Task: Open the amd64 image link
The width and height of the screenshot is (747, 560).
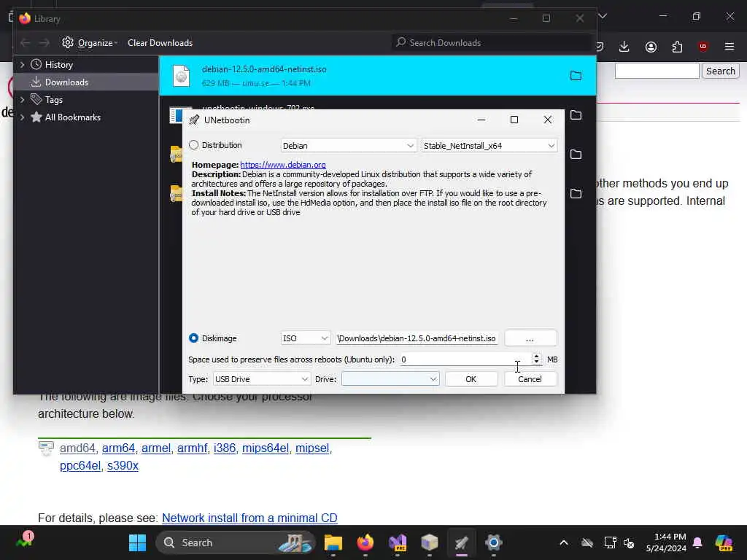Action: point(77,448)
